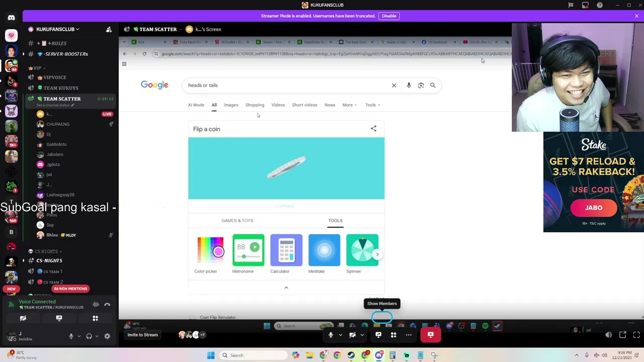Click the stop watching stream red button
The height and width of the screenshot is (362, 644).
[x=431, y=335]
